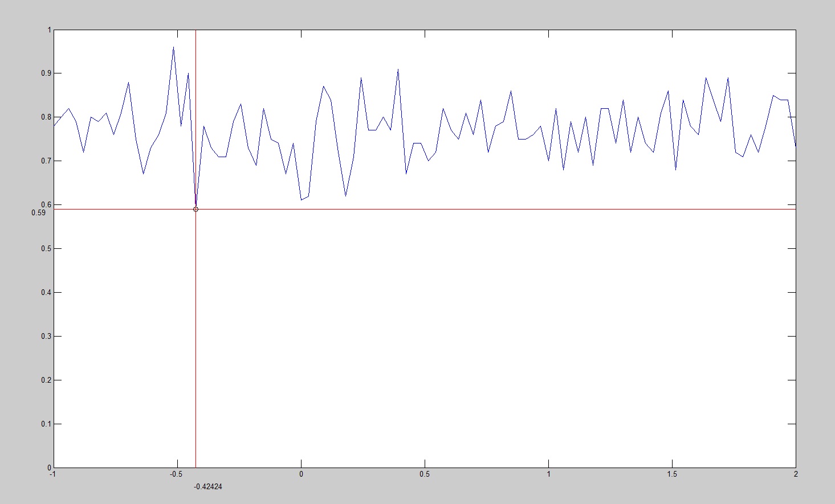Click the y-axis tick label 0.9
835x504 pixels.
[46, 73]
